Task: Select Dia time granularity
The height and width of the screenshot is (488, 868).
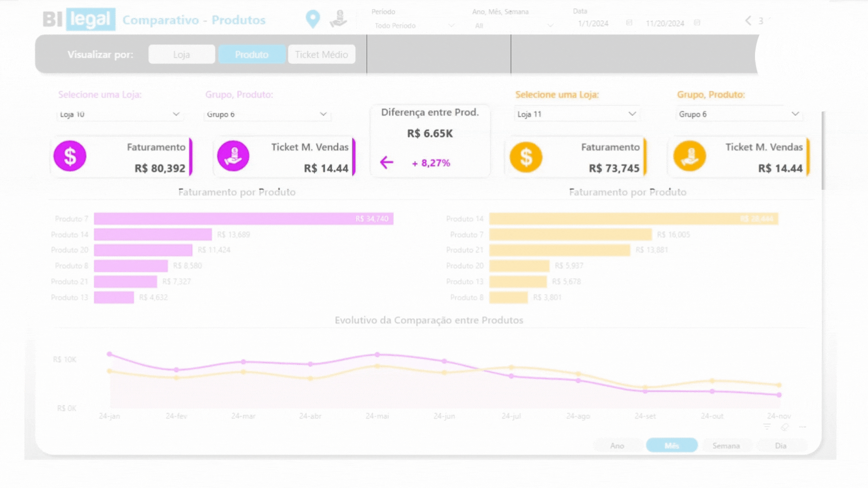Action: pos(781,446)
